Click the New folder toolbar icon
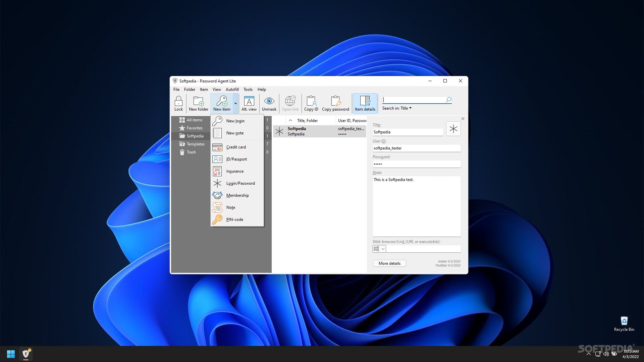The height and width of the screenshot is (362, 644). coord(198,103)
